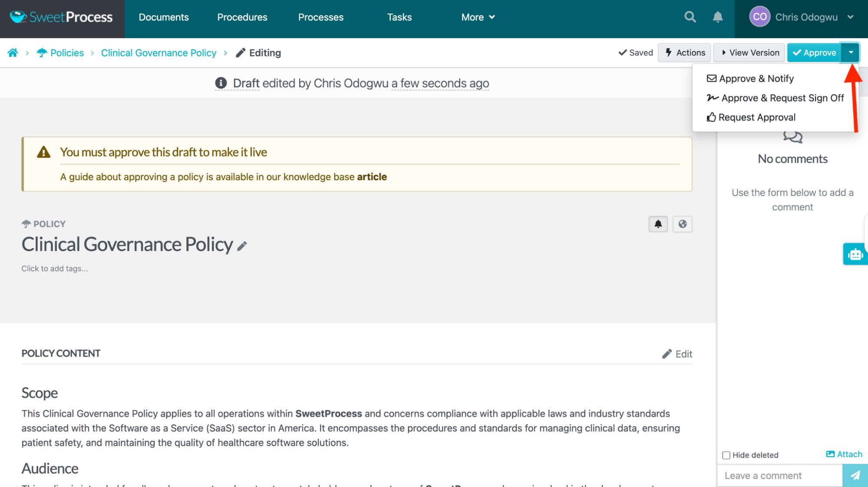Click the search magnifier icon
This screenshot has width=868, height=487.
690,17
